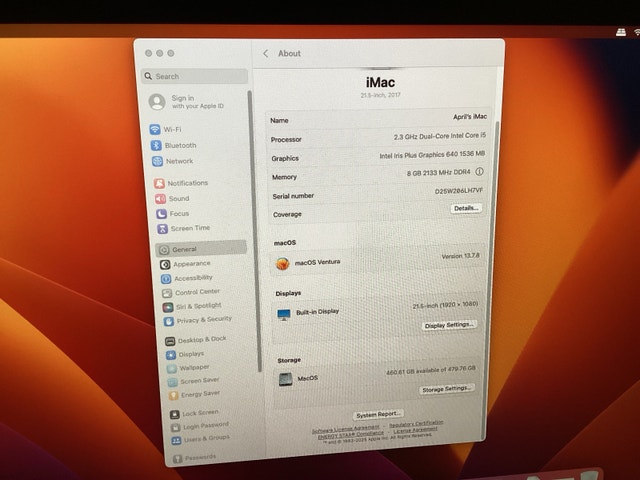Open Accessibility icon in sidebar
Viewport: 640px width, 480px height.
(166, 279)
